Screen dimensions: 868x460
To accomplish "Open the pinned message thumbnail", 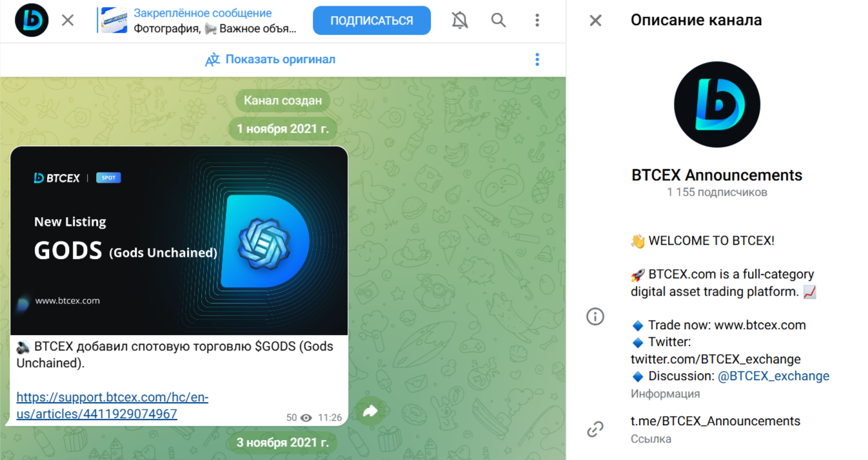I will pos(114,21).
